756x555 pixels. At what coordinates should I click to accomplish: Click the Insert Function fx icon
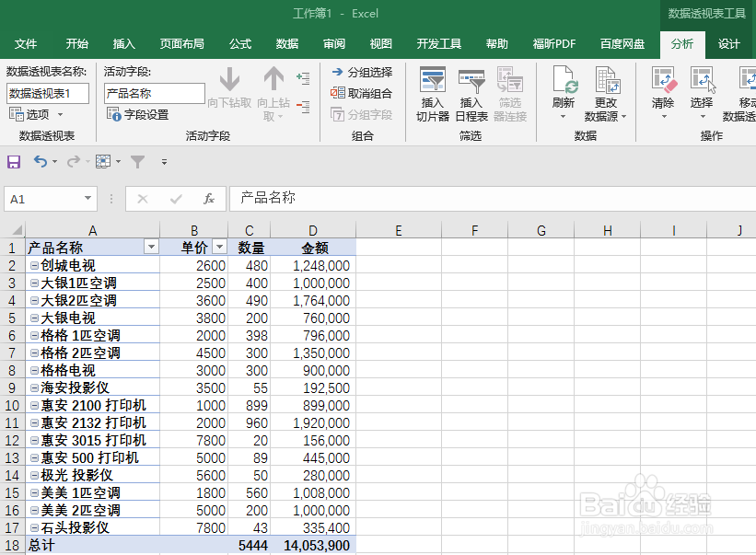pos(208,199)
